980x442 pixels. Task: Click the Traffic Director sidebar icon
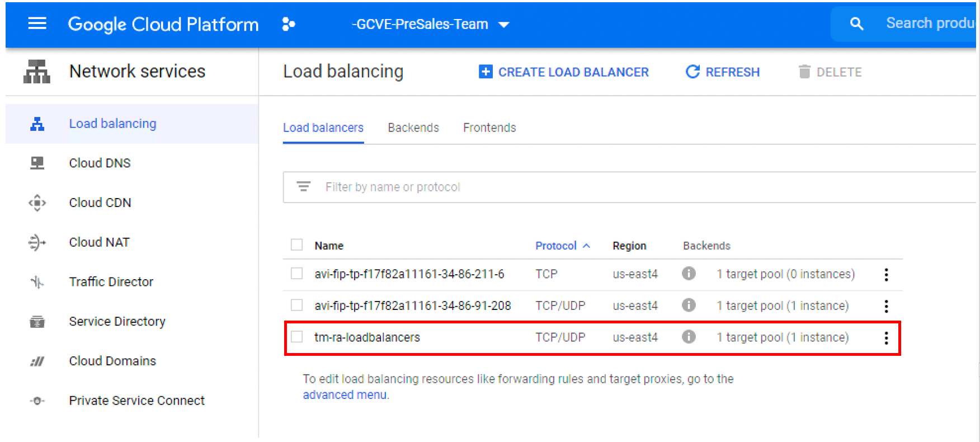[37, 282]
